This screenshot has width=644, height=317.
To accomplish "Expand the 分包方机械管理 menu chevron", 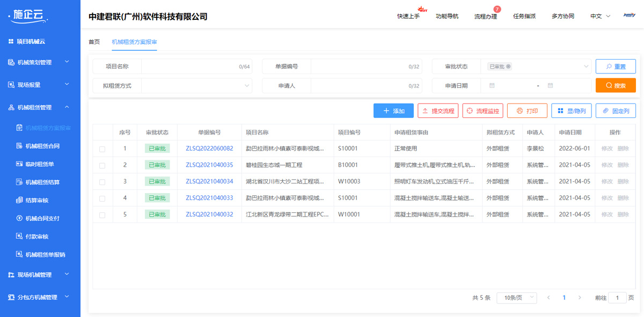I will tap(67, 297).
